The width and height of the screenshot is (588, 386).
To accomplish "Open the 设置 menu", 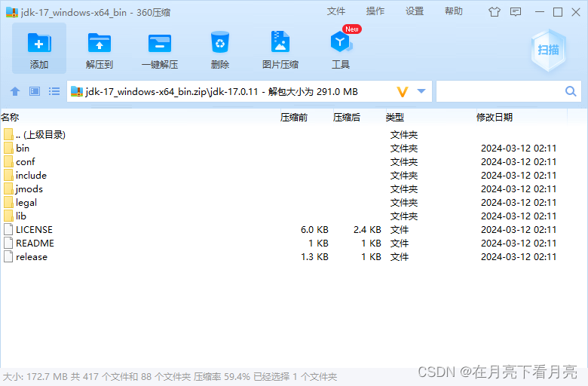I will click(x=415, y=11).
